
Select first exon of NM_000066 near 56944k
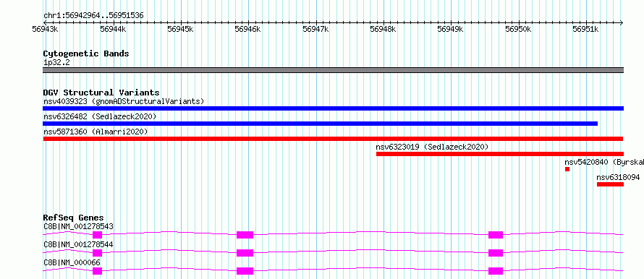pos(98,271)
